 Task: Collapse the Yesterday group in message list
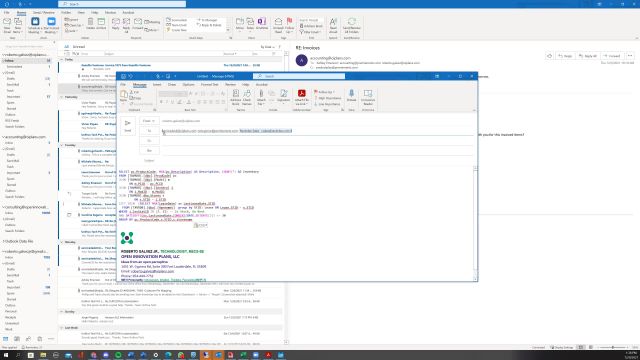pyautogui.click(x=62, y=97)
